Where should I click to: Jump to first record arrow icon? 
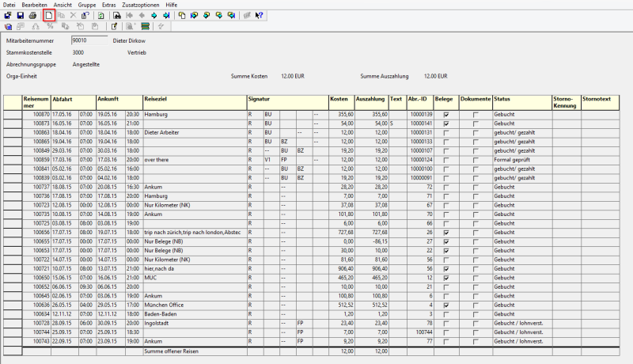(x=130, y=16)
